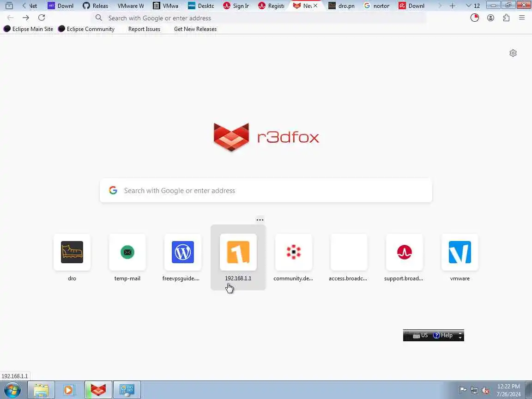Image resolution: width=532 pixels, height=399 pixels.
Task: Open Get New Releases bookmark
Action: [x=195, y=29]
